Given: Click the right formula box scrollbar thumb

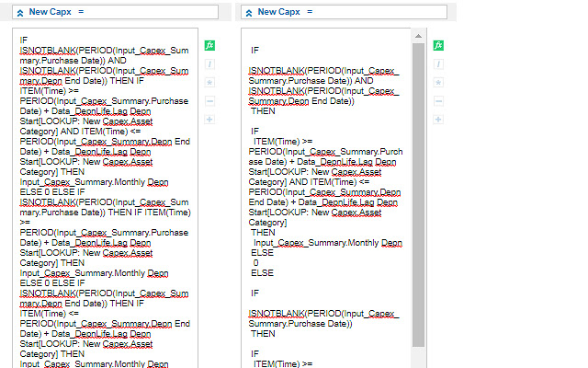Looking at the screenshot, I should click(419, 195).
